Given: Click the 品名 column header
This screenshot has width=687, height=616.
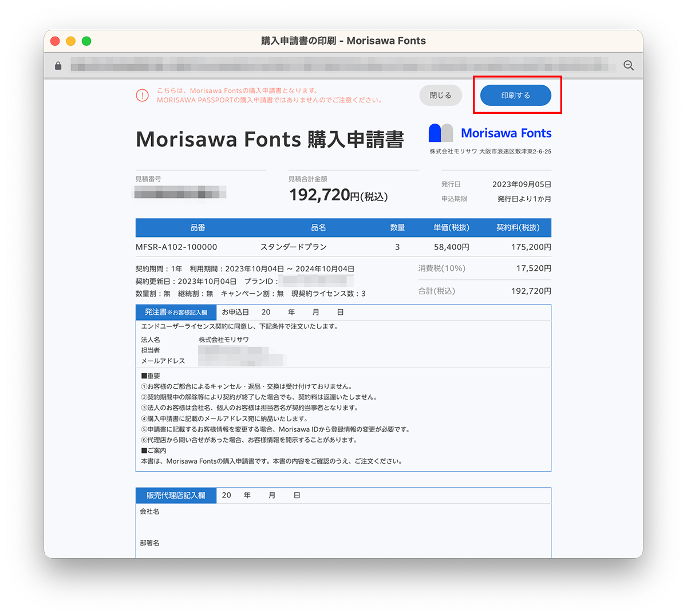Looking at the screenshot, I should [x=318, y=228].
